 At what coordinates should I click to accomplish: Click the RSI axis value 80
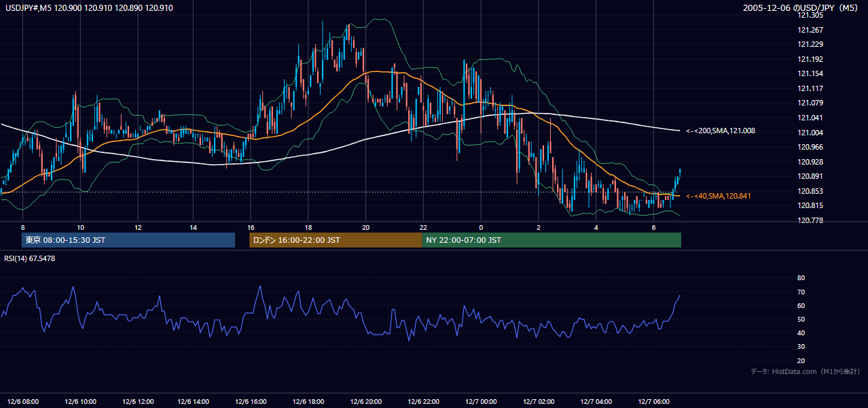click(801, 278)
